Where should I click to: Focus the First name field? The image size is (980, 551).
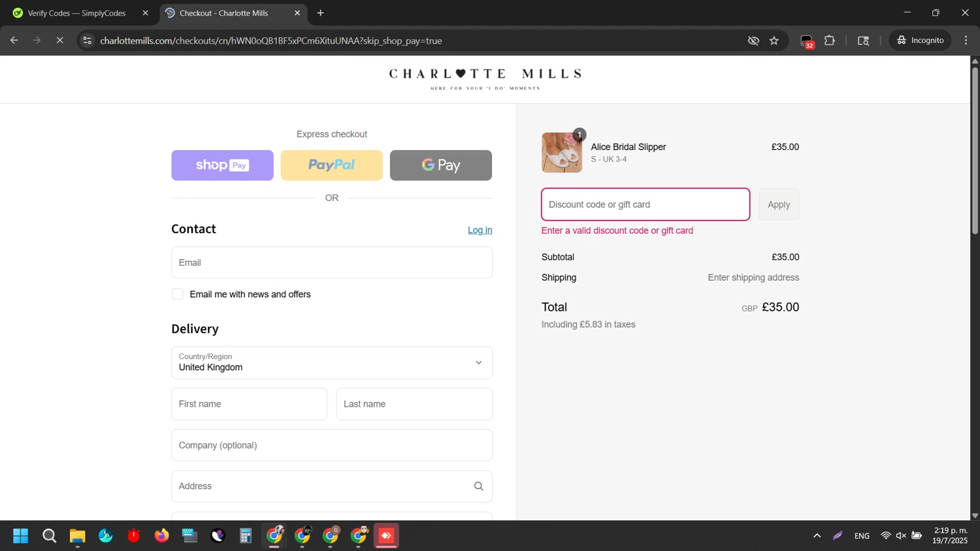pyautogui.click(x=249, y=404)
